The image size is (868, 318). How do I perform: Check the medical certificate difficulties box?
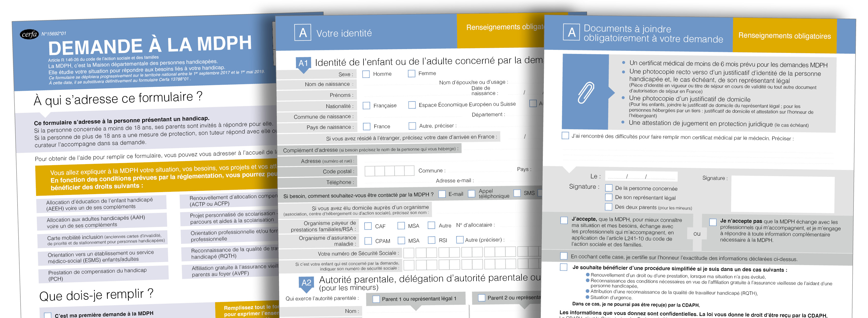pyautogui.click(x=565, y=136)
